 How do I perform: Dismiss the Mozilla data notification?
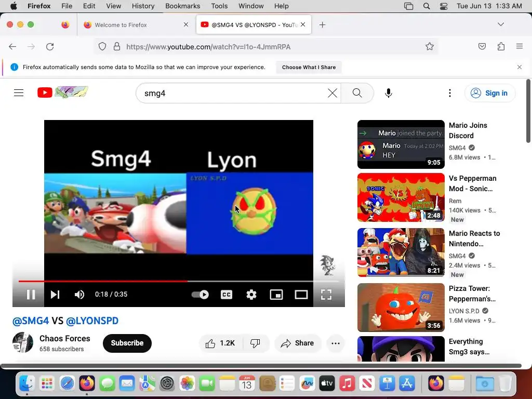[520, 67]
